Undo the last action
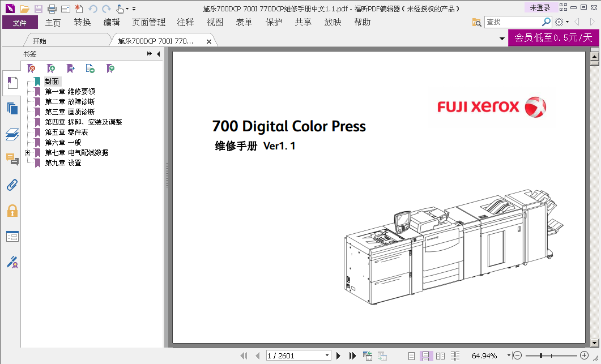Image resolution: width=601 pixels, height=364 pixels. (92, 8)
